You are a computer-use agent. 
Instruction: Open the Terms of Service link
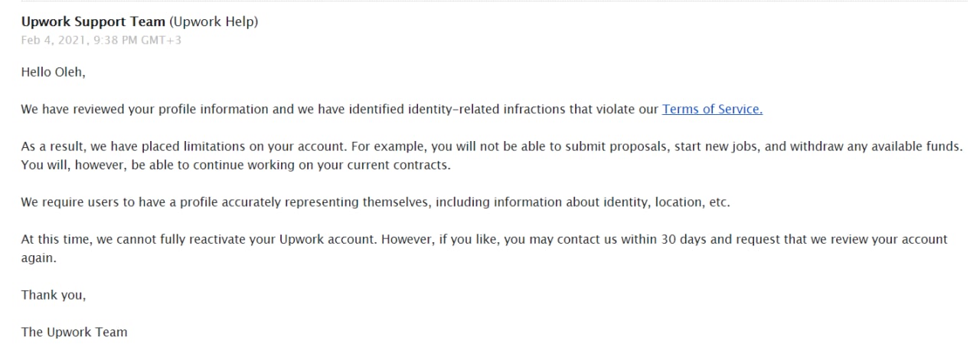coord(712,109)
